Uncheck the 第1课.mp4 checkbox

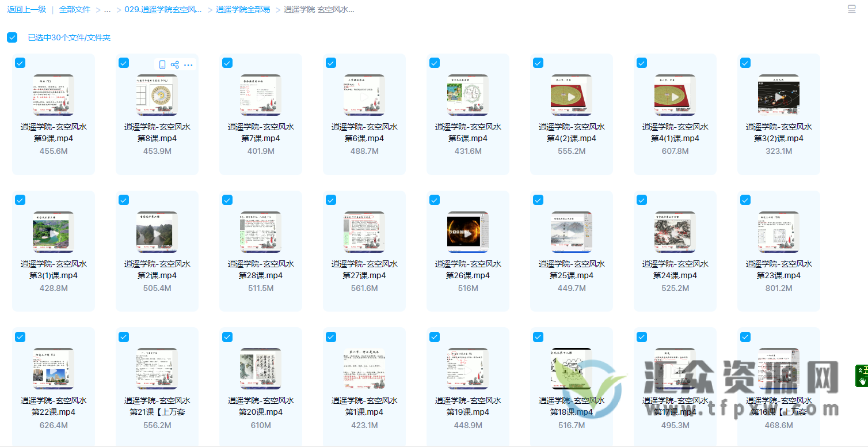(331, 337)
